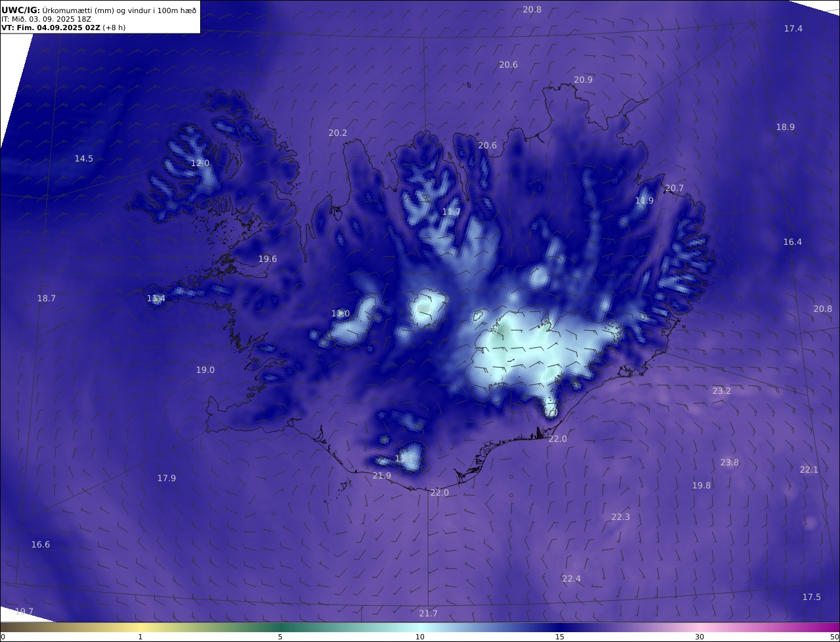Image resolution: width=840 pixels, height=642 pixels.
Task: Click the 19.6 value on the map
Action: [x=268, y=259]
